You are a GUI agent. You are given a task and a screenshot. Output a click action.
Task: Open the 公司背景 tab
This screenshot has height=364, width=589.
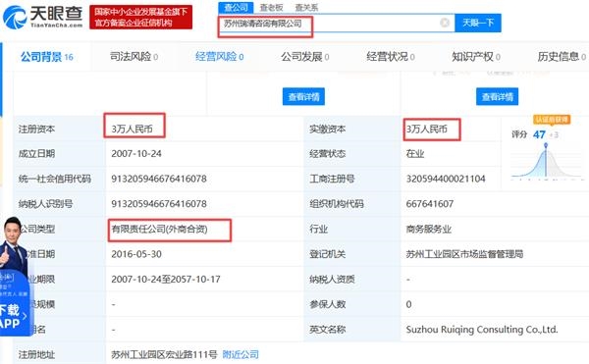pos(47,57)
